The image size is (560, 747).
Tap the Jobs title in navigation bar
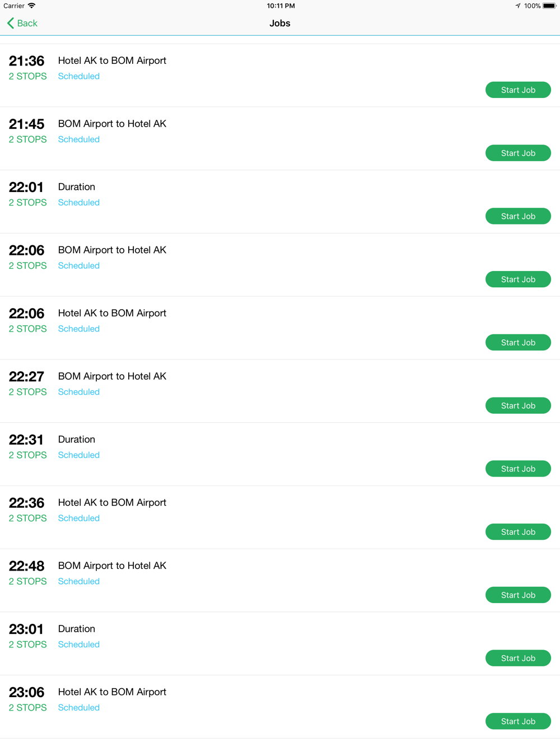pyautogui.click(x=280, y=23)
